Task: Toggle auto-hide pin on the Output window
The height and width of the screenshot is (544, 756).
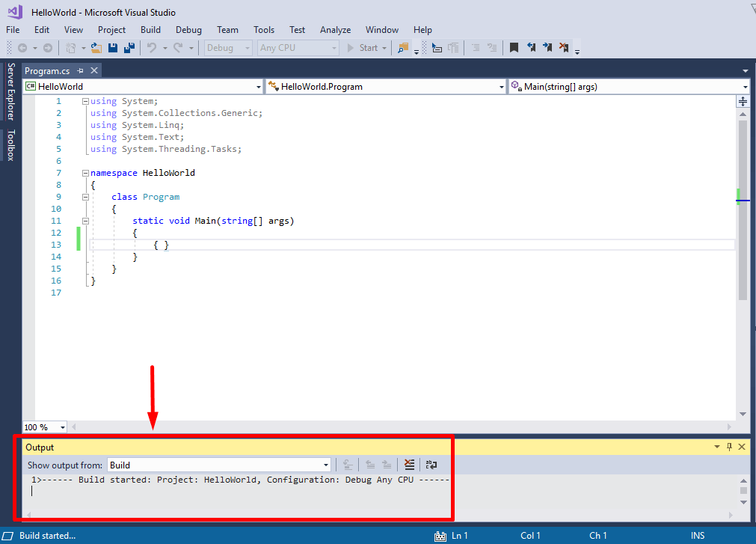Action: 729,447
